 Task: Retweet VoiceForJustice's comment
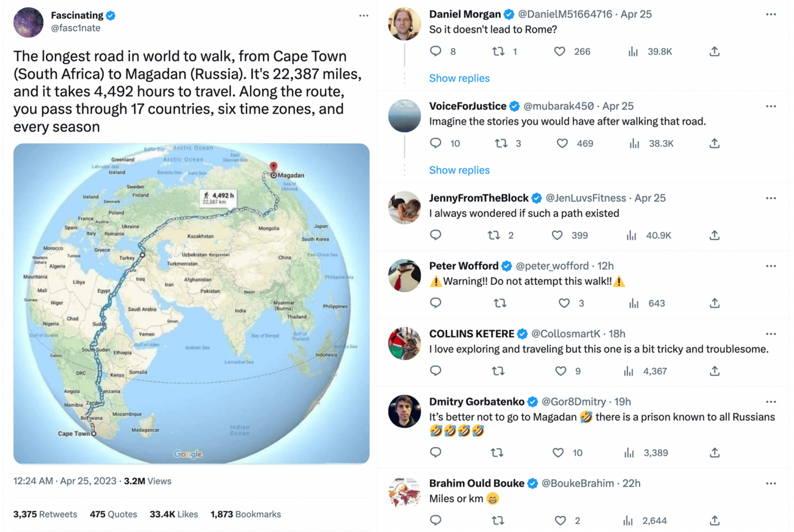click(x=501, y=143)
